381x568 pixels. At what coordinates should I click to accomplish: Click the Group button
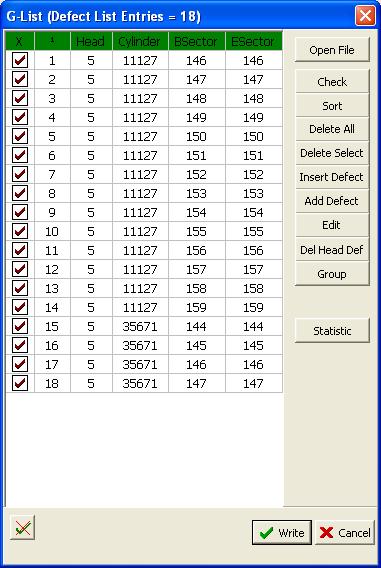(332, 274)
